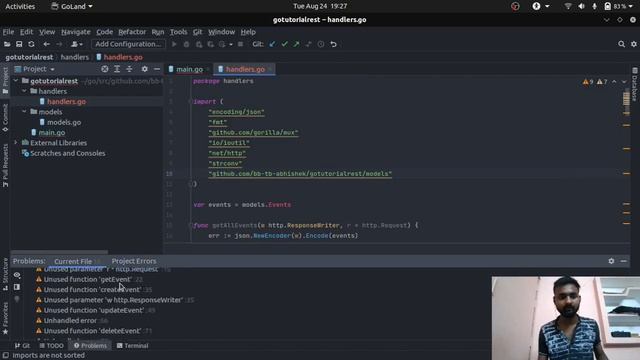Go to previous highlighted error arrow

(614, 82)
